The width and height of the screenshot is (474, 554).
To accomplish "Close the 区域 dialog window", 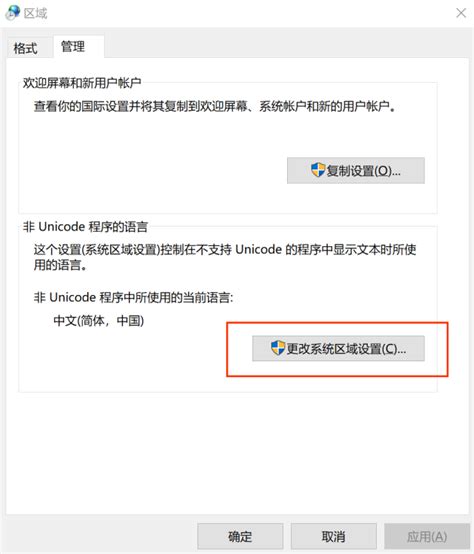I will coord(461,13).
